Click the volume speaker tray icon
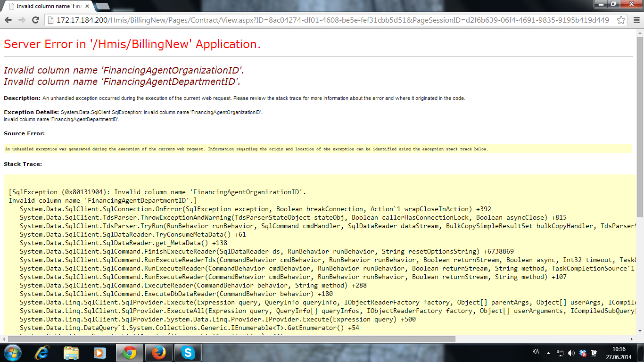The image size is (644, 362). (571, 353)
